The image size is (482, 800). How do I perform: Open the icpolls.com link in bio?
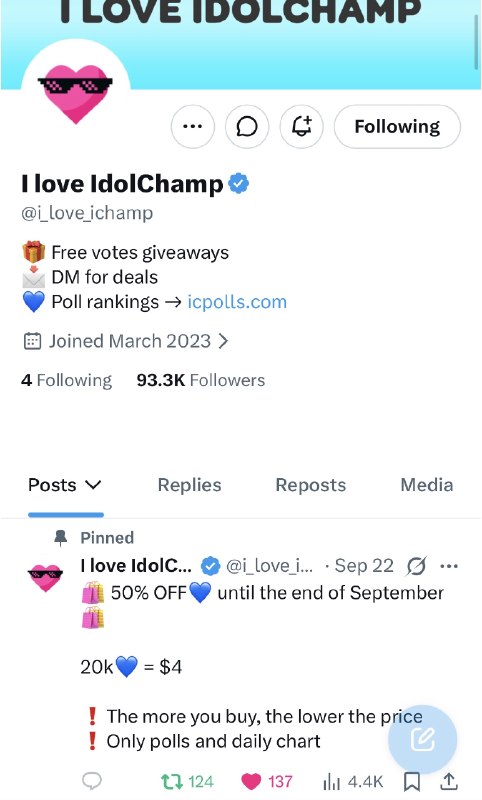click(x=237, y=302)
